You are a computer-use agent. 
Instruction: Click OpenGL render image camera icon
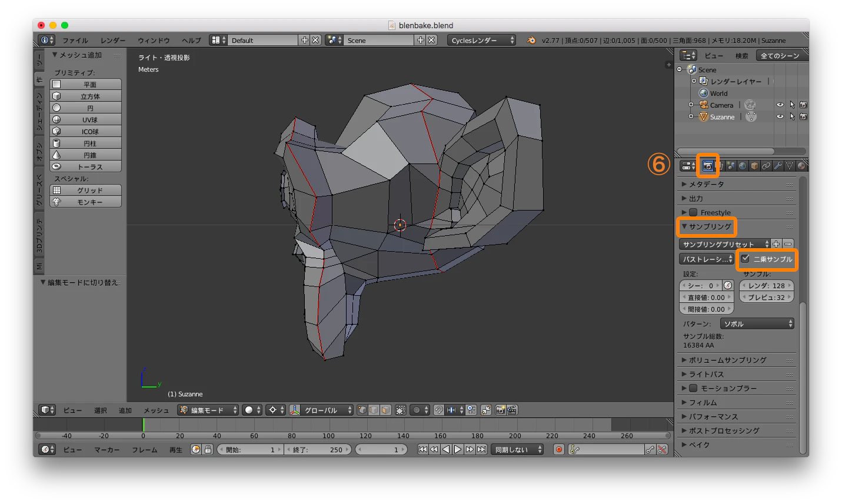point(500,410)
